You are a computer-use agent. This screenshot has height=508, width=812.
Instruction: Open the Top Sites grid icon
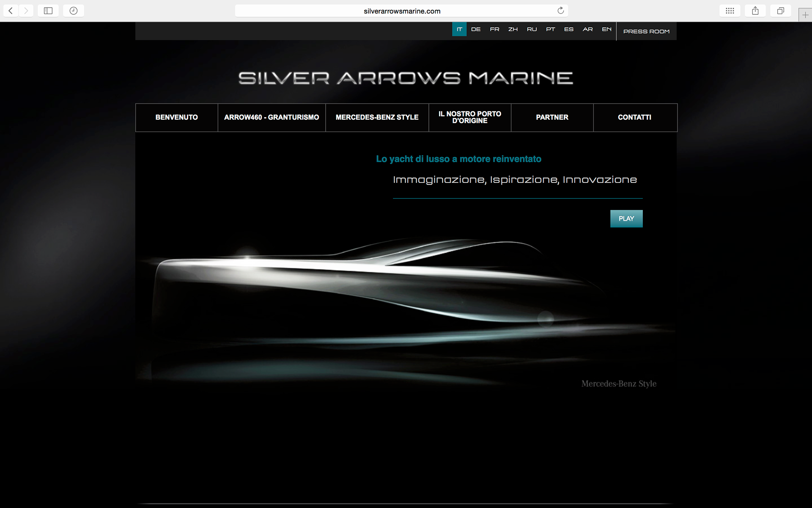(x=730, y=11)
